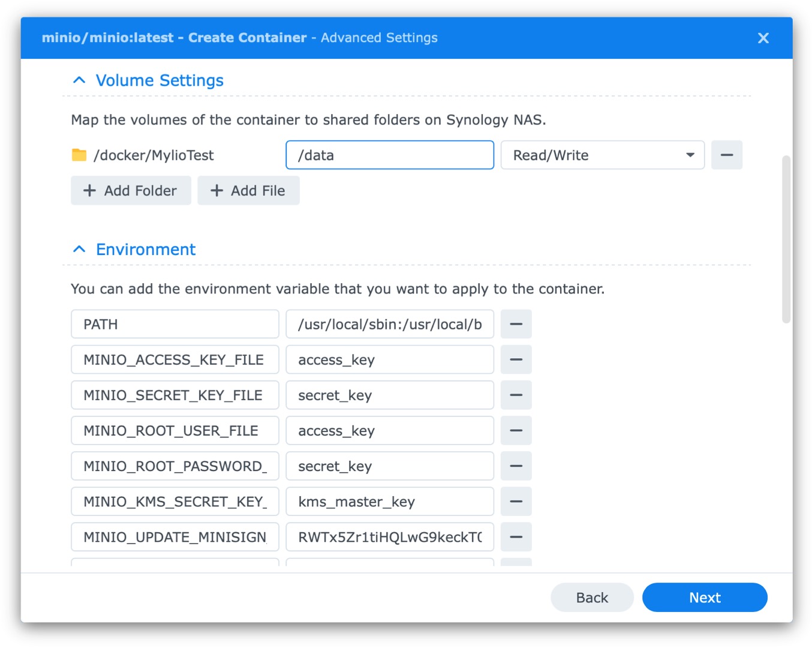Viewport: 812px width, 648px height.
Task: Close the Create Container dialog
Action: (763, 38)
